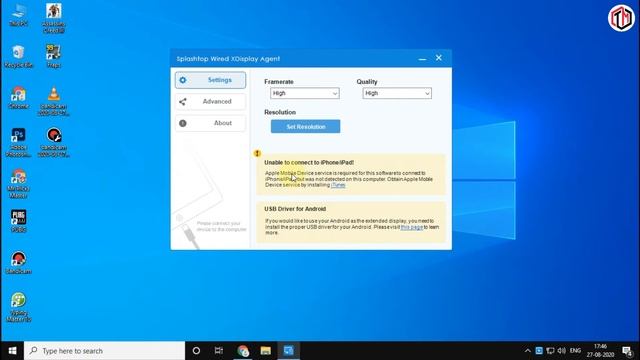Select the Assassin's Creed desktop shortcut
Screen dimensions: 640x360
tap(53, 18)
